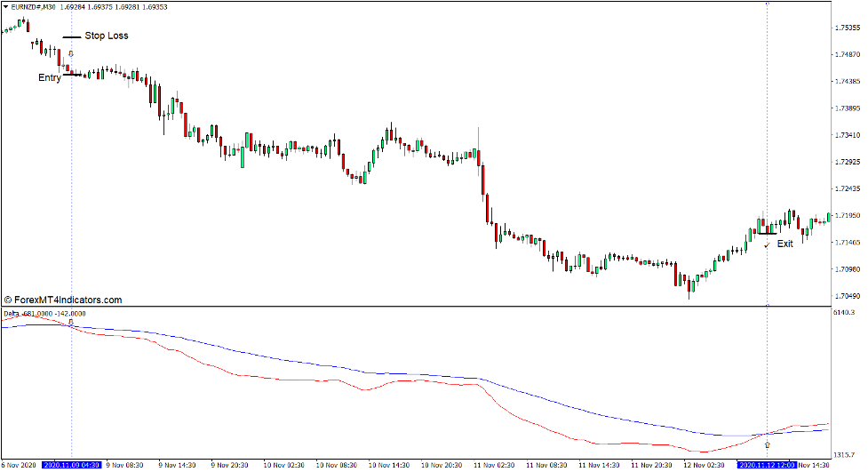Image resolution: width=868 pixels, height=472 pixels.
Task: Click the Exit text label
Action: [x=785, y=244]
